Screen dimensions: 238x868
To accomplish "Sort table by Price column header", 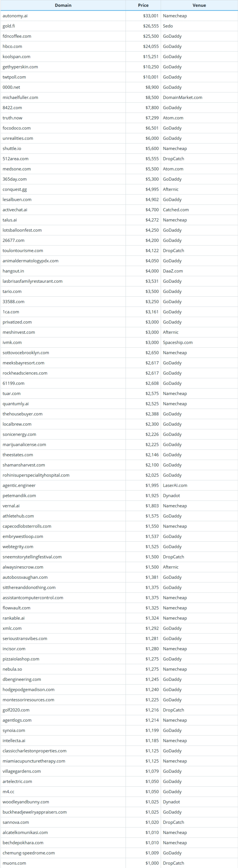I will point(143,5).
